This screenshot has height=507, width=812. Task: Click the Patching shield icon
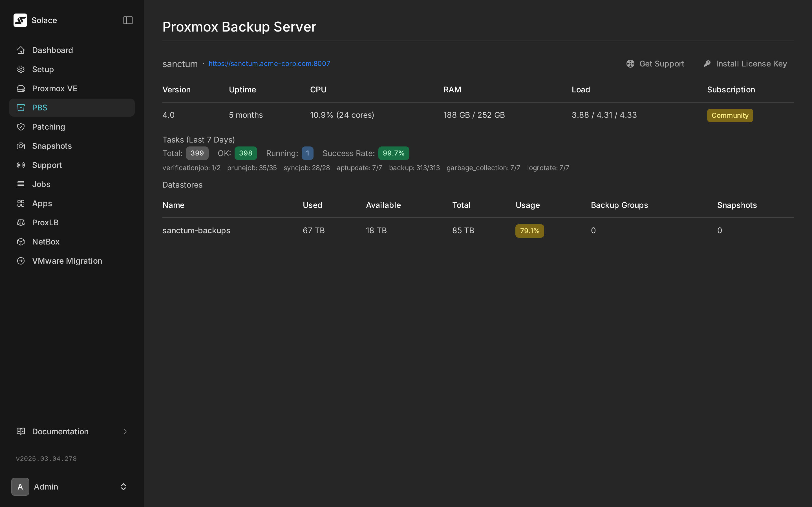(21, 127)
